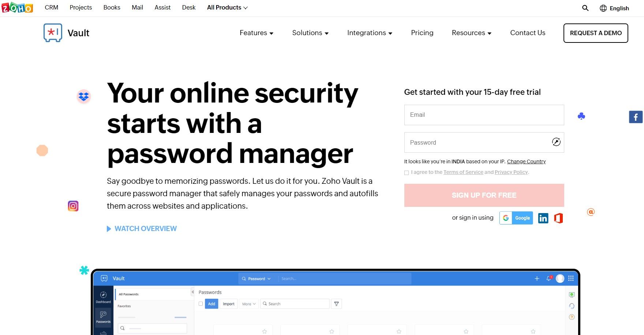
Task: Click the Search box in preview passwords toolbar
Action: [x=295, y=304]
